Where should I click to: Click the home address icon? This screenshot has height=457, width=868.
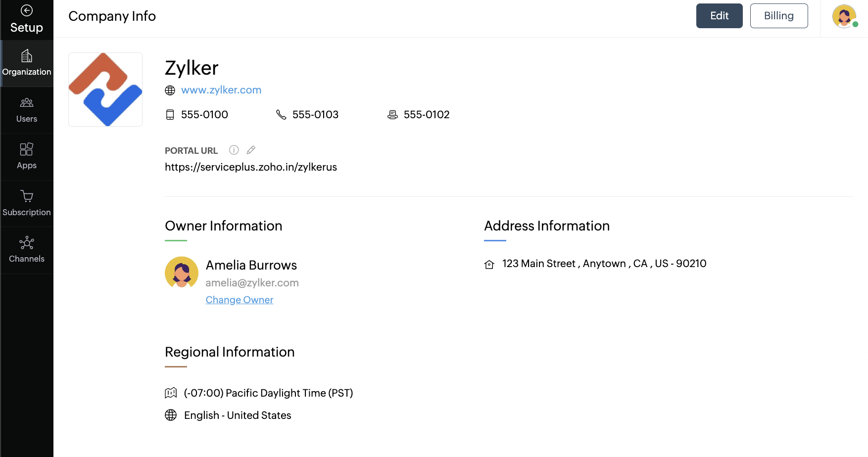[489, 264]
